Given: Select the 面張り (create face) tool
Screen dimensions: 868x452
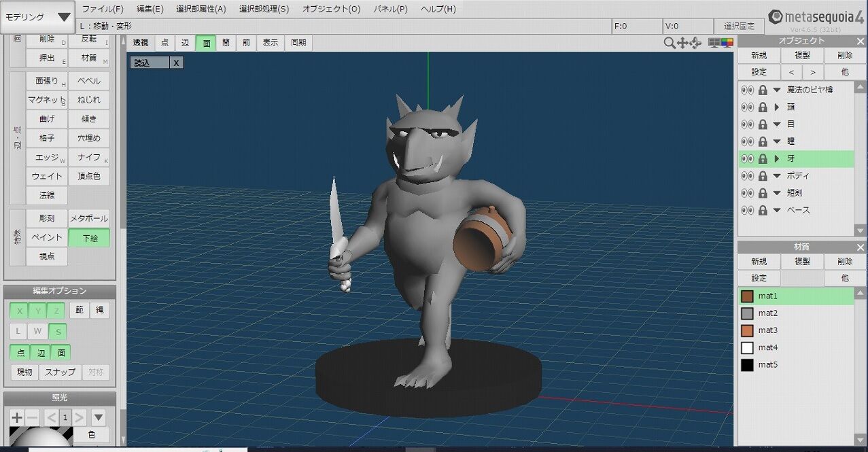Looking at the screenshot, I should click(x=47, y=81).
